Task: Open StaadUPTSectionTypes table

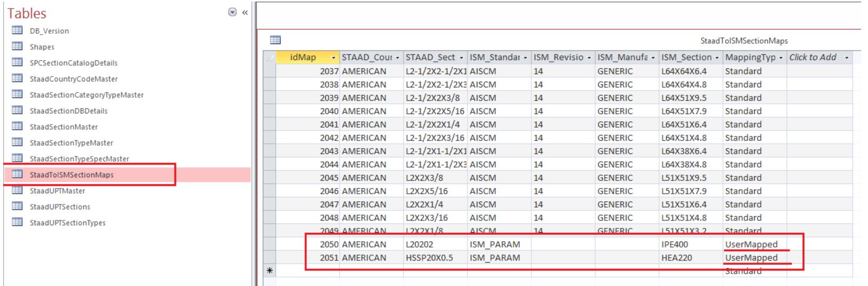Action: point(67,223)
